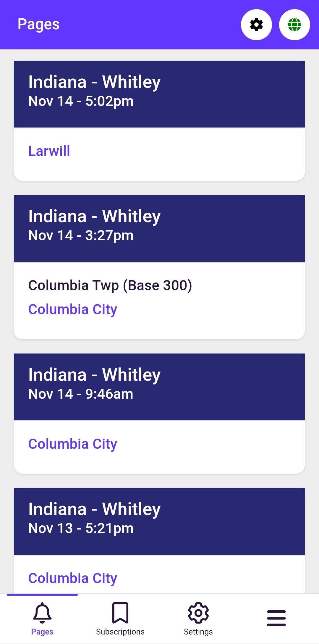This screenshot has height=644, width=319.
Task: Open the Larwill link
Action: pyautogui.click(x=49, y=151)
